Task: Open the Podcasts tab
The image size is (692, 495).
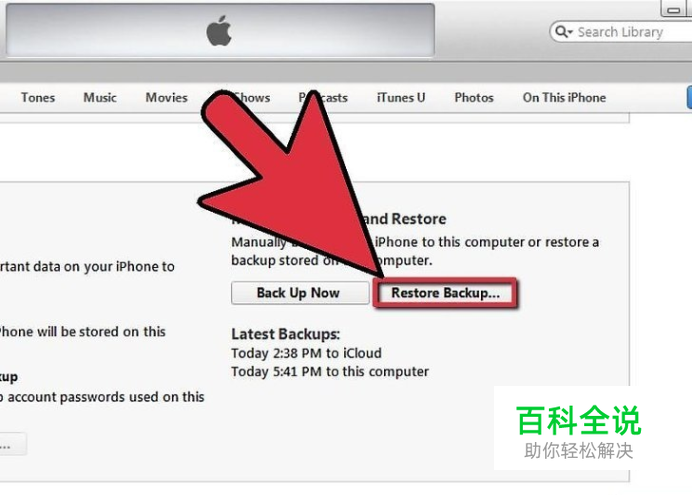Action: (x=323, y=98)
